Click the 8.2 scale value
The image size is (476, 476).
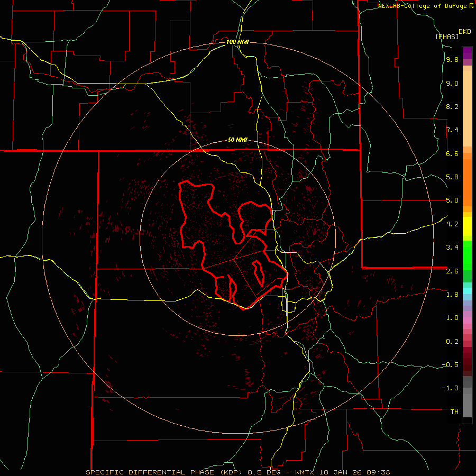[452, 106]
